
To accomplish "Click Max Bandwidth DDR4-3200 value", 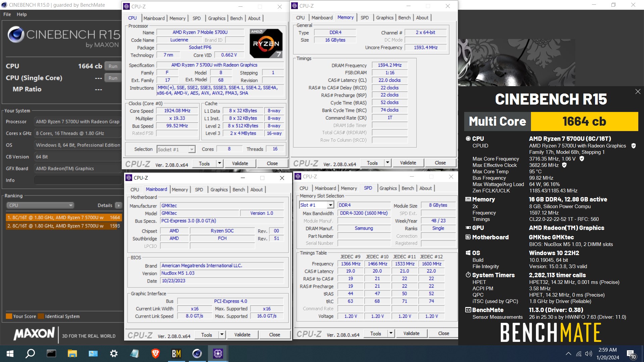I will pyautogui.click(x=364, y=213).
